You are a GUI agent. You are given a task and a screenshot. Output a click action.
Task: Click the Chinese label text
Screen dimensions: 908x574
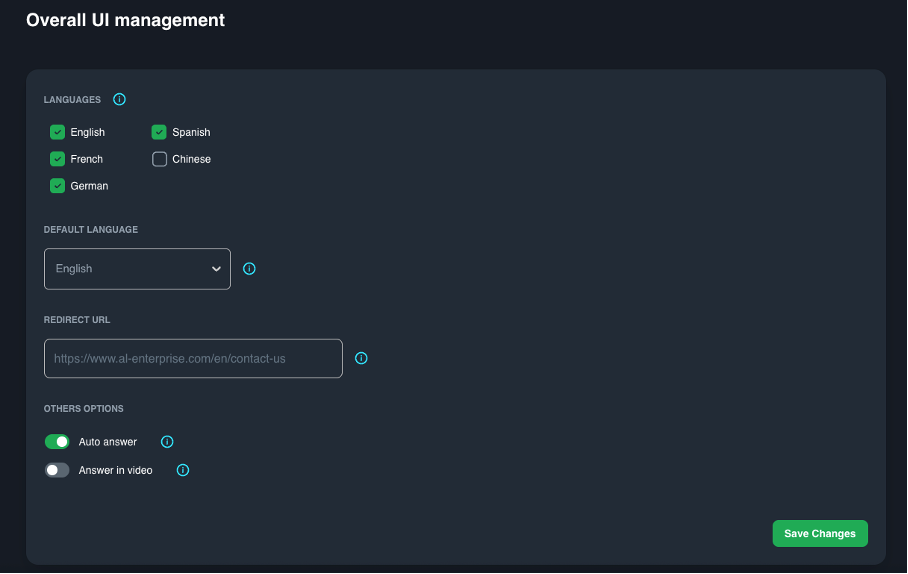click(x=191, y=159)
